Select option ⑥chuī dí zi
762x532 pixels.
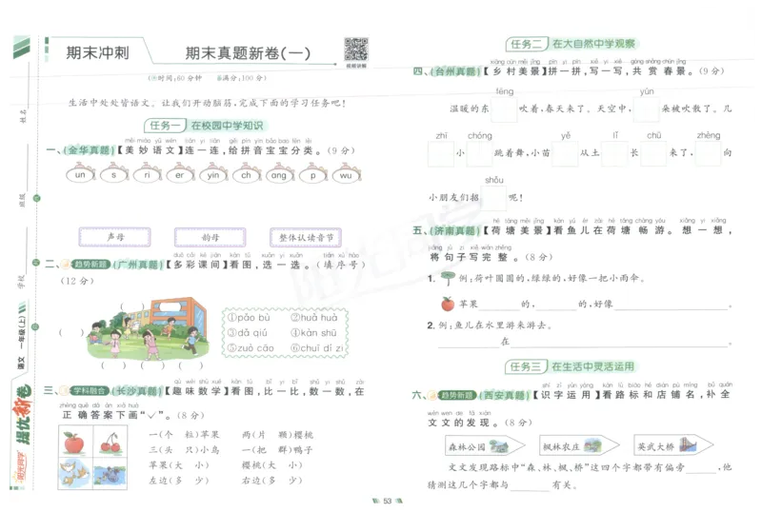[x=317, y=348]
